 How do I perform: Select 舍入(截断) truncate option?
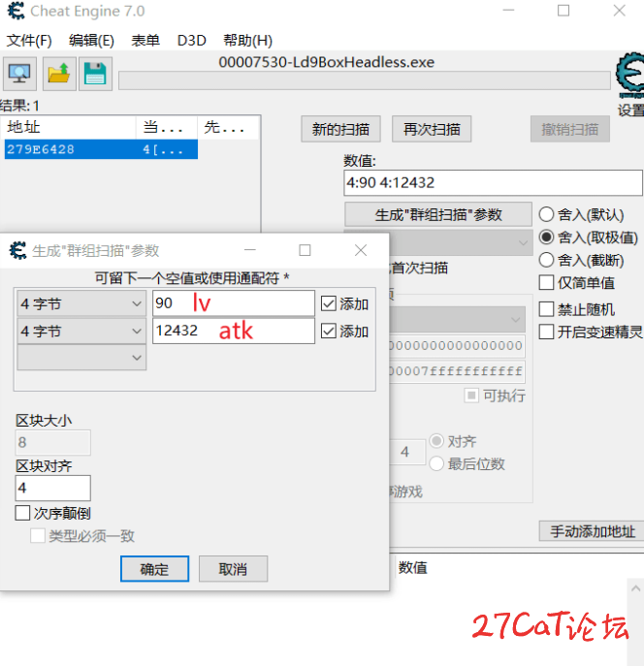pos(546,260)
